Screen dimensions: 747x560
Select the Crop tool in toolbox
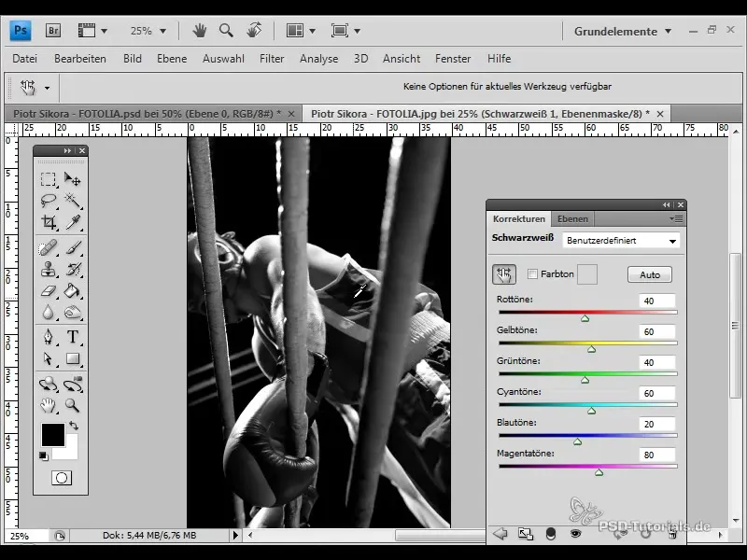(49, 222)
